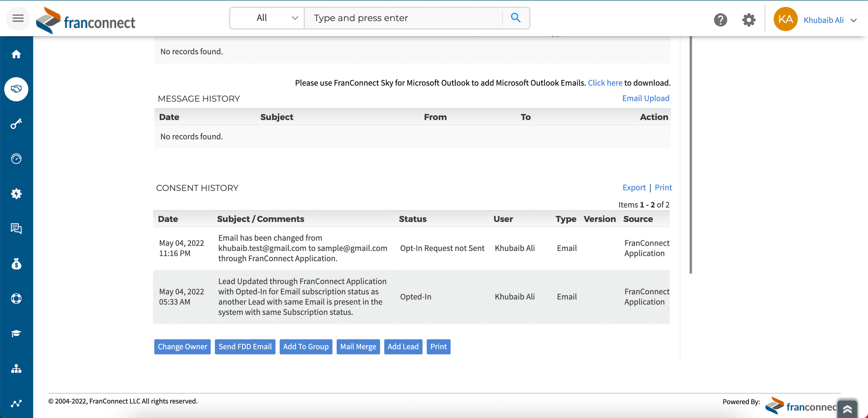
Task: Click the scroll to top arrow button
Action: (x=847, y=410)
